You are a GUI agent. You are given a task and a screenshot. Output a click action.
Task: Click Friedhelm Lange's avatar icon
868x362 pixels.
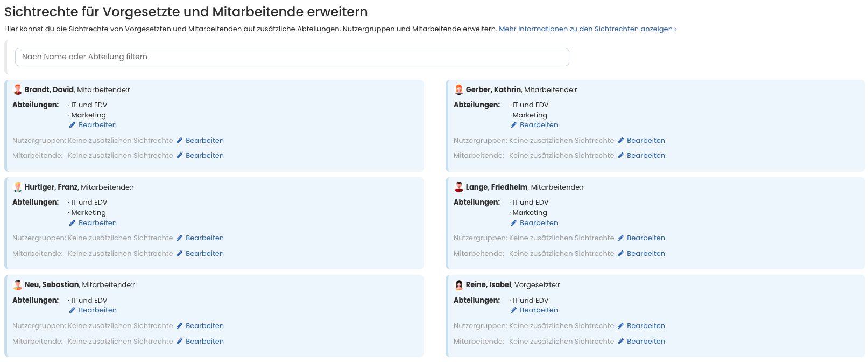click(x=459, y=187)
